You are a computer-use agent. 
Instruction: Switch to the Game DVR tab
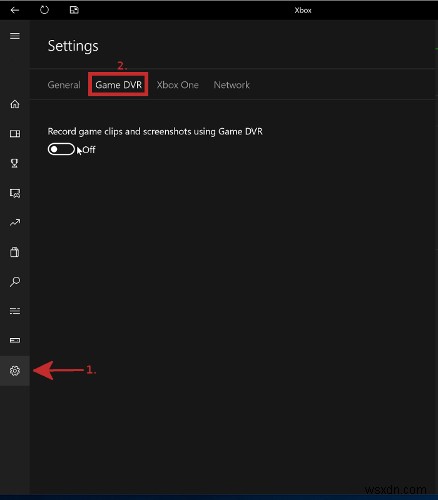click(x=119, y=85)
